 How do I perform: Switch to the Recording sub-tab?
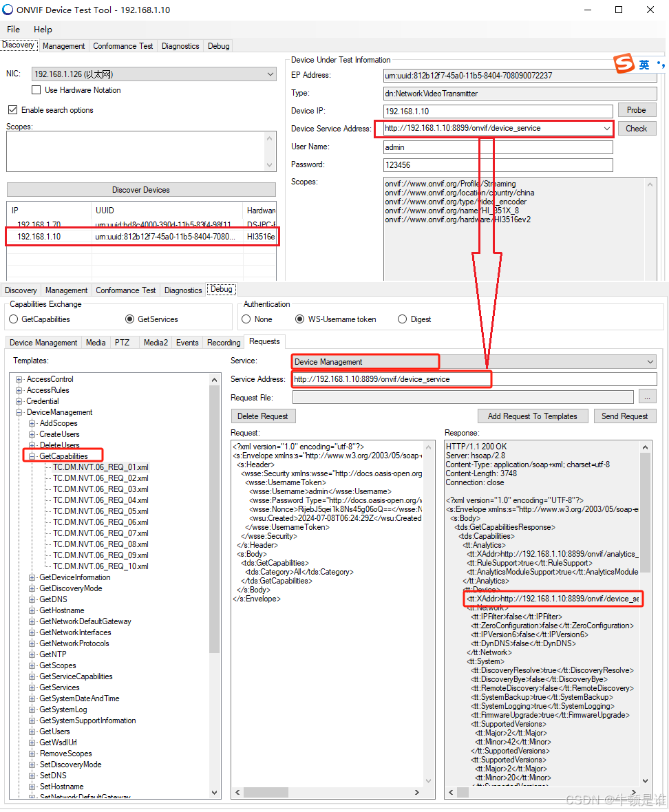[224, 343]
